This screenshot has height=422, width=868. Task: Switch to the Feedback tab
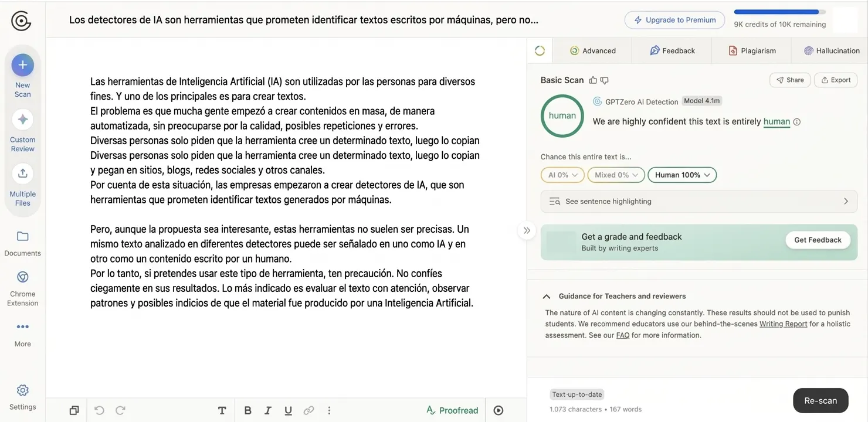672,50
